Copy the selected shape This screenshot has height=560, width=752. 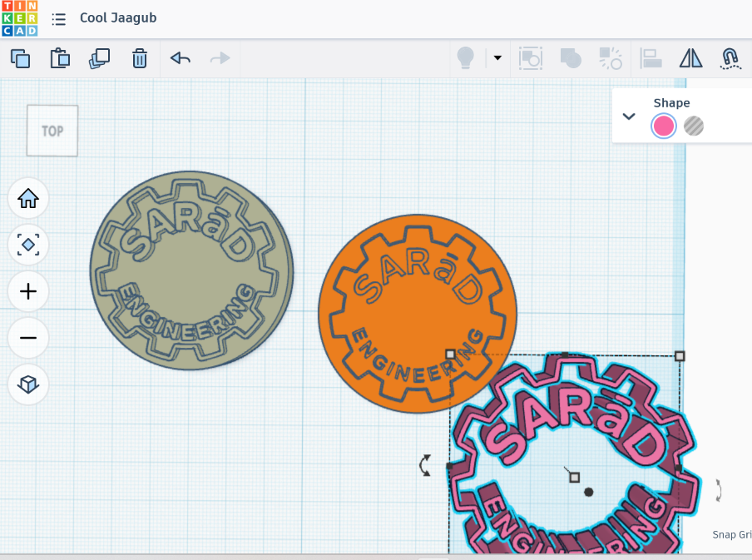(20, 58)
